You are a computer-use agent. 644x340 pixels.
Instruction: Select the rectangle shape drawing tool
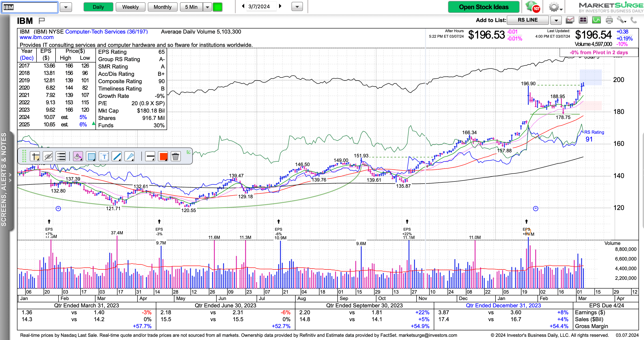[x=91, y=157]
